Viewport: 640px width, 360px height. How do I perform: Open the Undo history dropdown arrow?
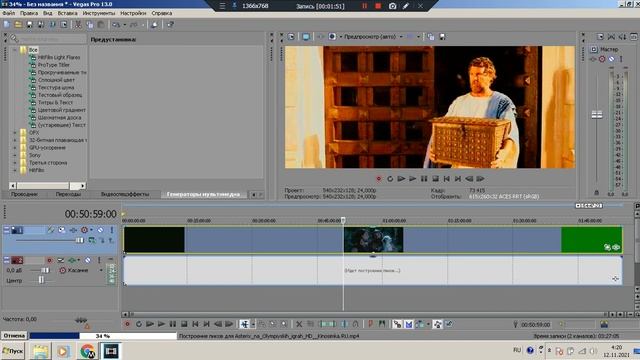coord(124,25)
